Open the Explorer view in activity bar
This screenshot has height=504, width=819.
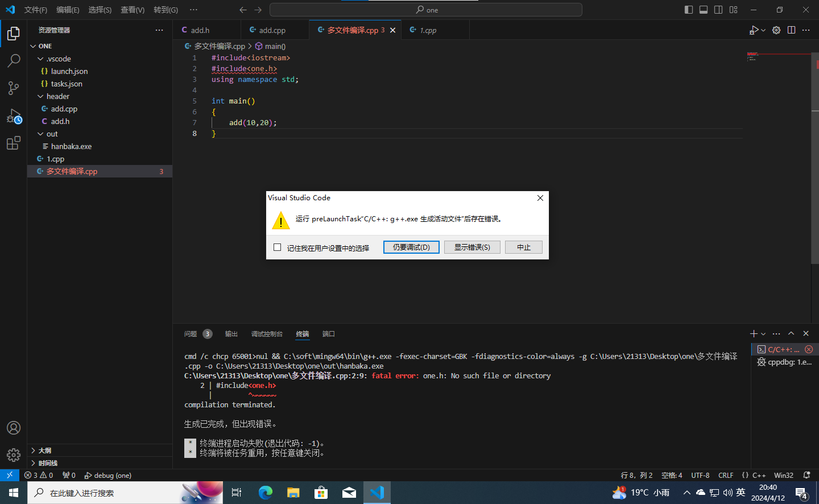pos(14,34)
